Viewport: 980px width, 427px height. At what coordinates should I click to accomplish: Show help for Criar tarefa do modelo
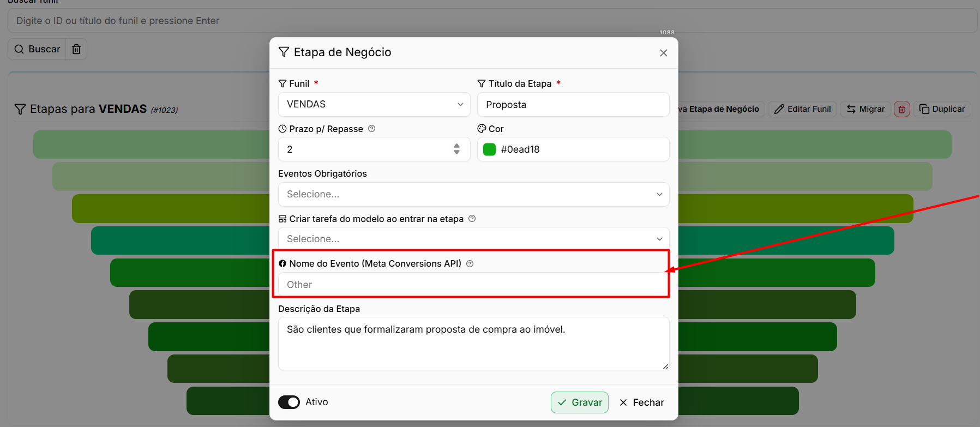(x=472, y=219)
